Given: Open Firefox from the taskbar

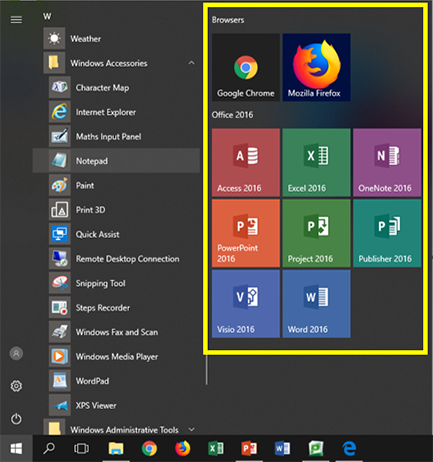Looking at the screenshot, I should (182, 448).
